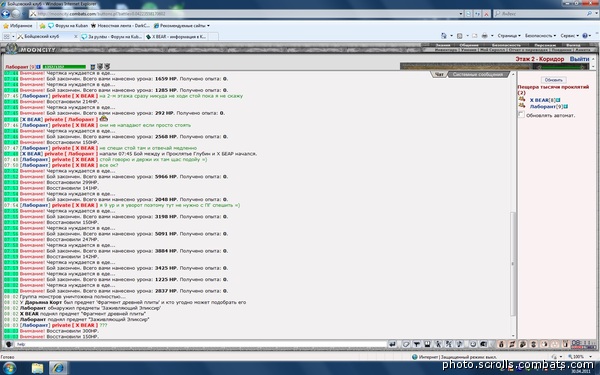This screenshot has height=375, width=600.
Task: Click the 'Обновить' refresh button
Action: tap(553, 80)
